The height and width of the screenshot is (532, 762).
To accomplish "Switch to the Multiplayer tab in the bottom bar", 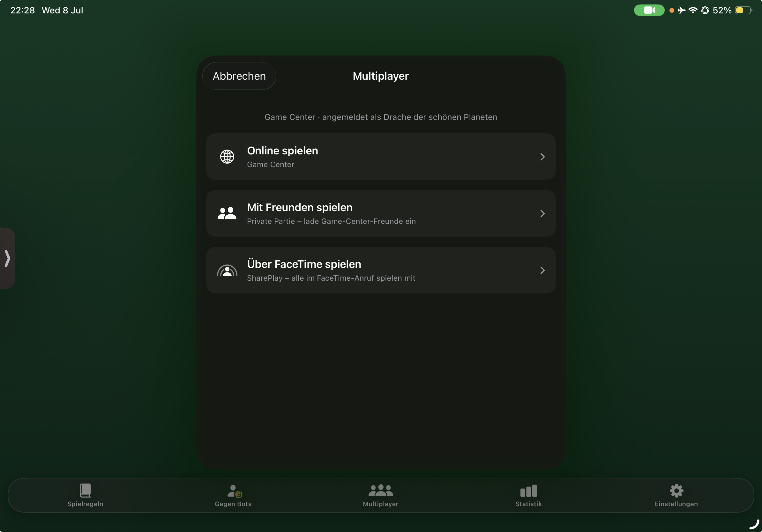I will 381,495.
